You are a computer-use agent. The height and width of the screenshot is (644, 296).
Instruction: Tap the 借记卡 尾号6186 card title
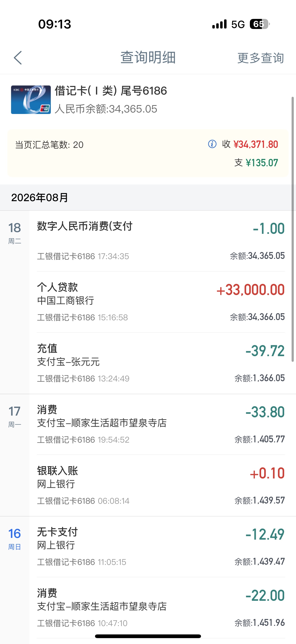pos(111,91)
